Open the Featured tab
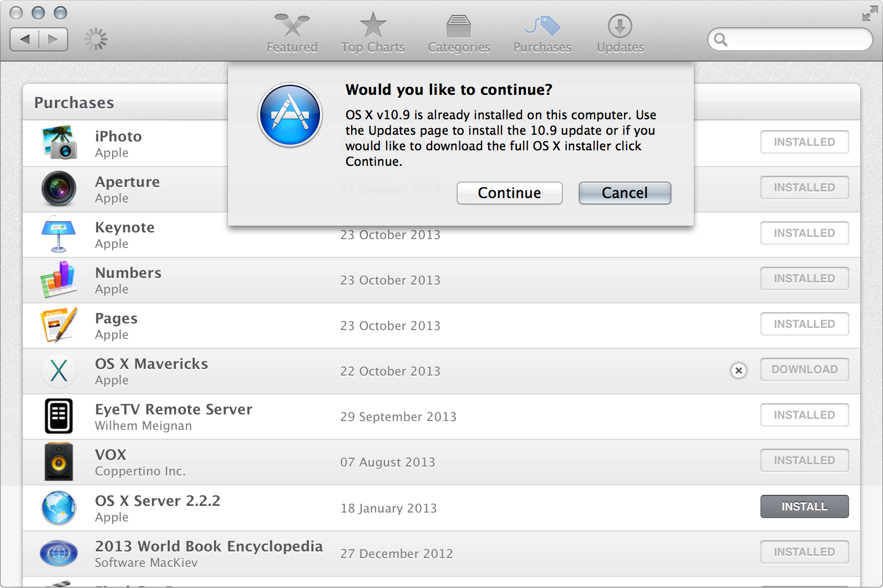The height and width of the screenshot is (588, 883). pos(292,33)
